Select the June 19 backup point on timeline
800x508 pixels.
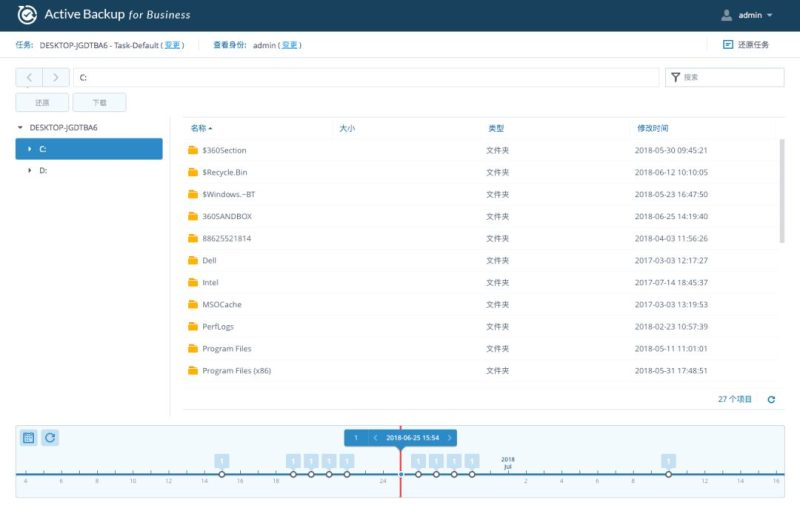point(293,474)
